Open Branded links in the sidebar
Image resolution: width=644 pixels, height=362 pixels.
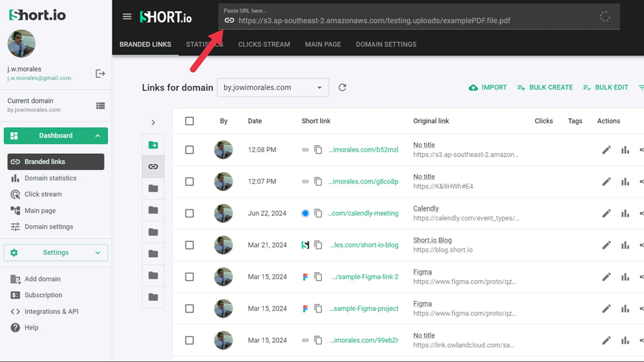[x=56, y=161]
